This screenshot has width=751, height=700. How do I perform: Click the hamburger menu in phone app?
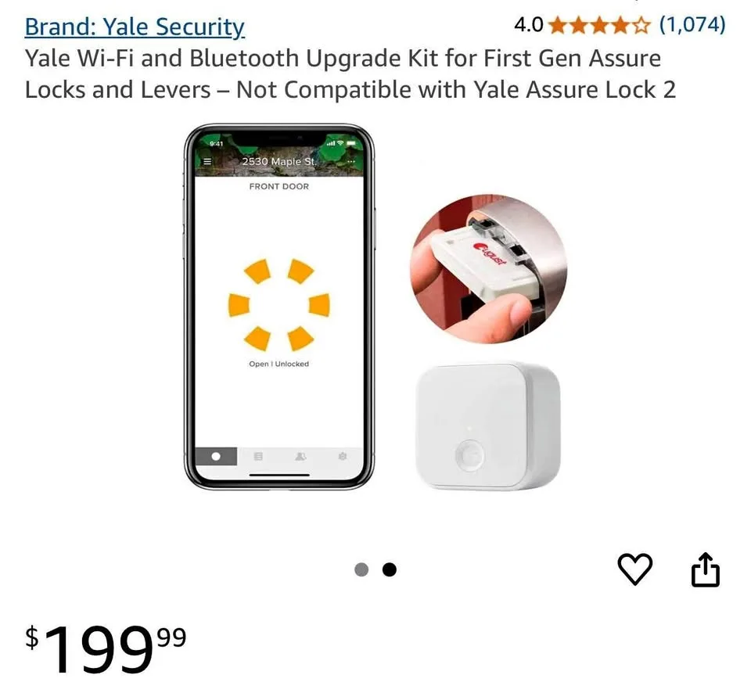point(207,161)
